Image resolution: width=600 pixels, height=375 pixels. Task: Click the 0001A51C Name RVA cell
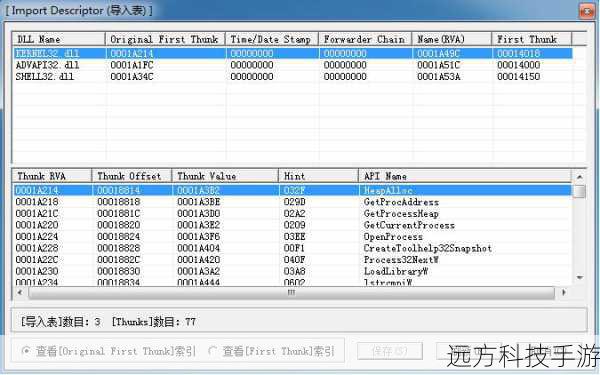coord(439,65)
